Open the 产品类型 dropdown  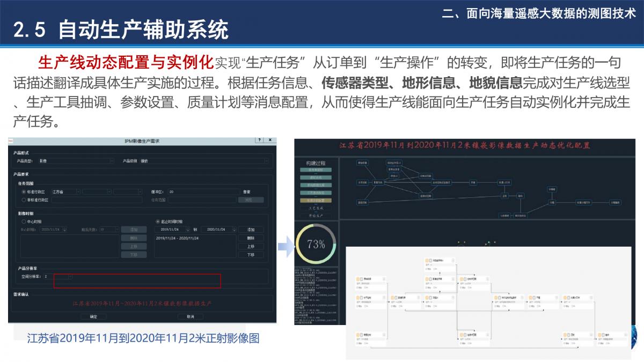pos(76,161)
